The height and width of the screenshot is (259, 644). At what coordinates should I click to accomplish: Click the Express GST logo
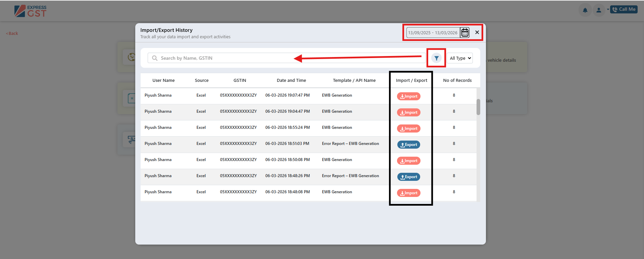31,11
